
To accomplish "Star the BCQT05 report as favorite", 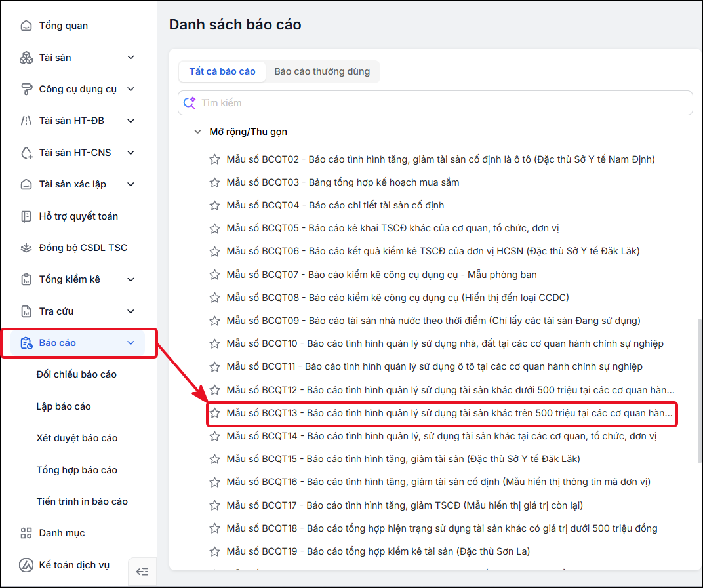I will (214, 229).
